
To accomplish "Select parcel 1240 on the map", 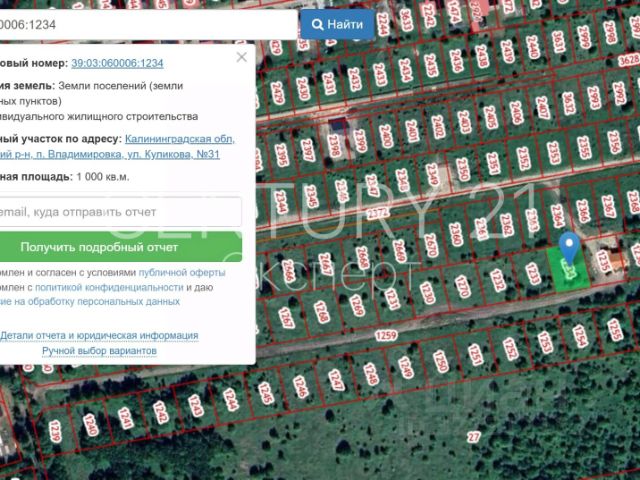I will tap(90, 425).
